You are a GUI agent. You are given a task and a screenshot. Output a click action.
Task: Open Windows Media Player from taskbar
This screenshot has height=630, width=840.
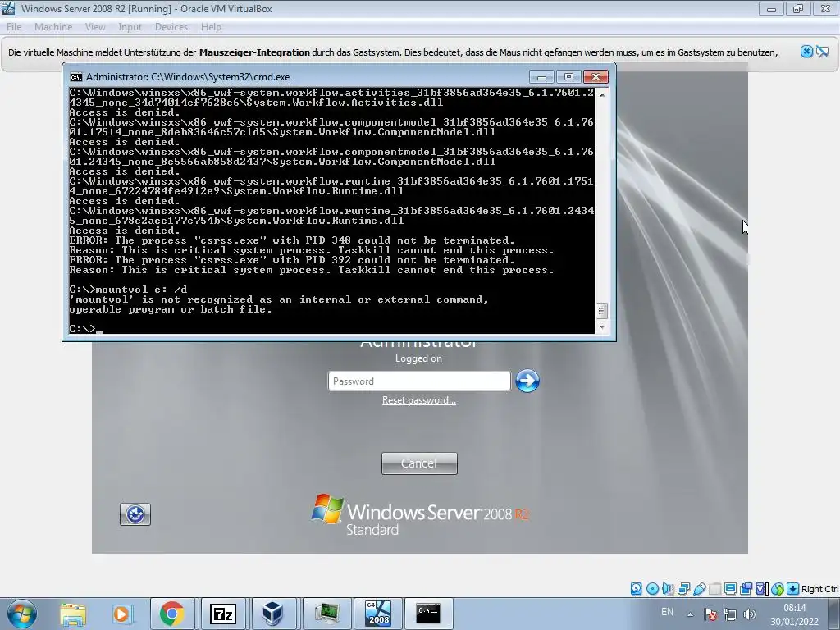coord(121,614)
